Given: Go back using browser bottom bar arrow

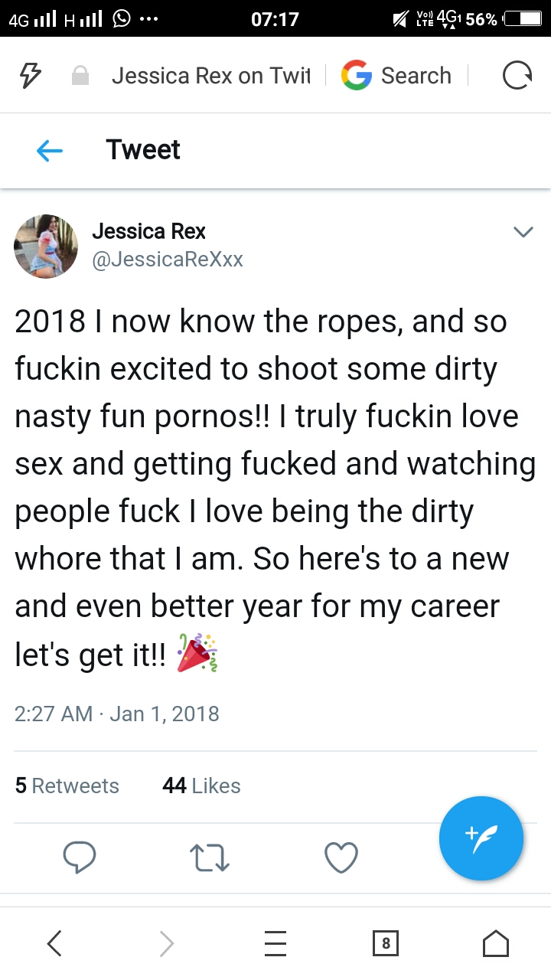Looking at the screenshot, I should [x=54, y=943].
